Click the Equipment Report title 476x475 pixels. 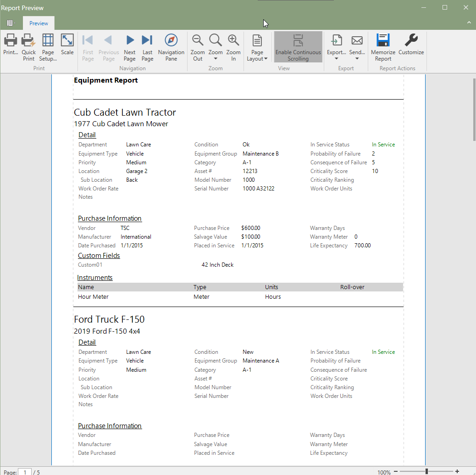pyautogui.click(x=105, y=80)
